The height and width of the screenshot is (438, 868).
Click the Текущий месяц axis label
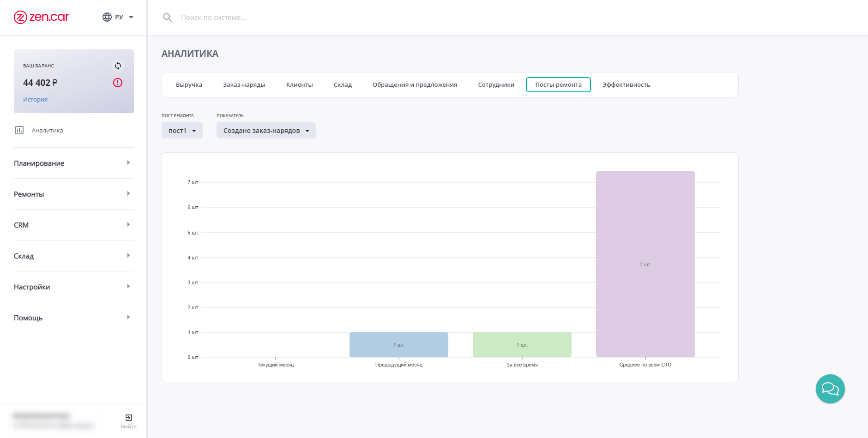pyautogui.click(x=276, y=365)
